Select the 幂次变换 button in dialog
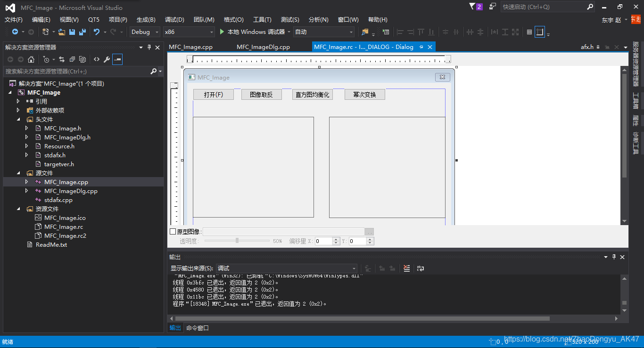The width and height of the screenshot is (644, 348). (x=365, y=94)
